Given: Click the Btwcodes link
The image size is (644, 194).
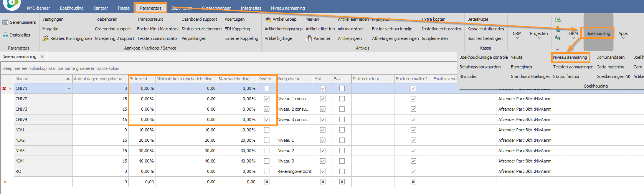Looking at the screenshot, I should click(x=468, y=76).
